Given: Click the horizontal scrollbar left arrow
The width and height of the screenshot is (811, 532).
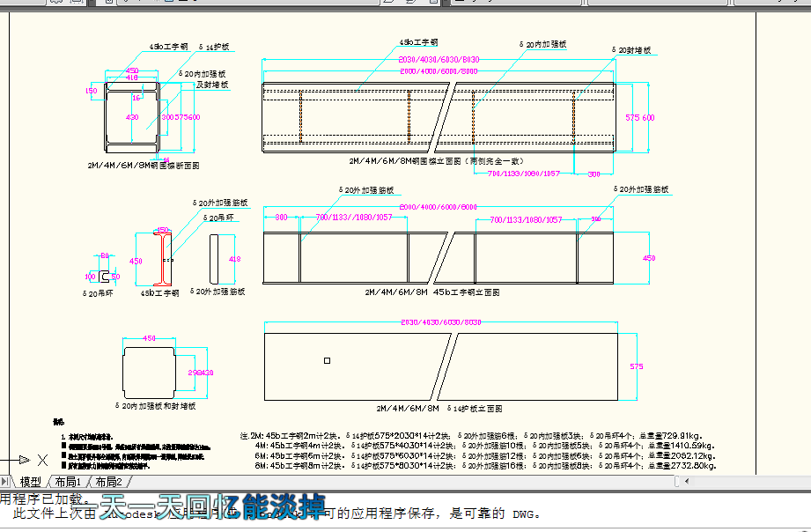Looking at the screenshot, I should (x=687, y=481).
